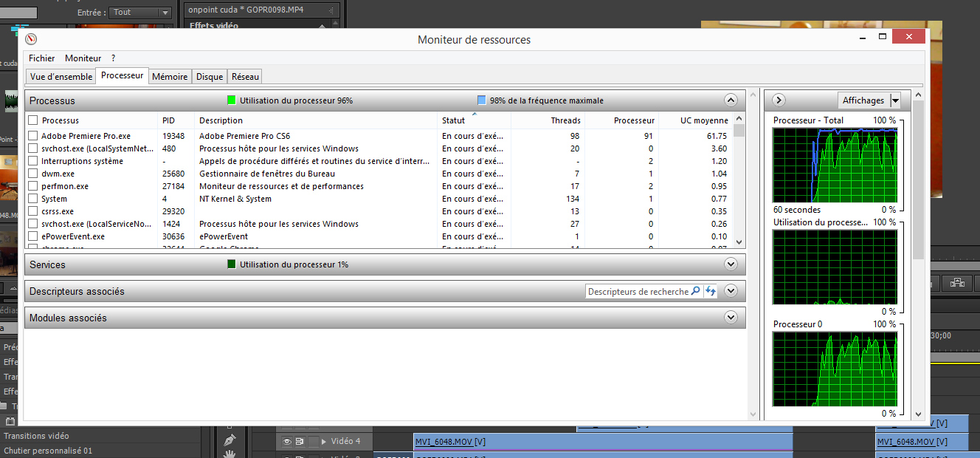980x458 pixels.
Task: Sort by the Processeur column header
Action: click(x=621, y=120)
